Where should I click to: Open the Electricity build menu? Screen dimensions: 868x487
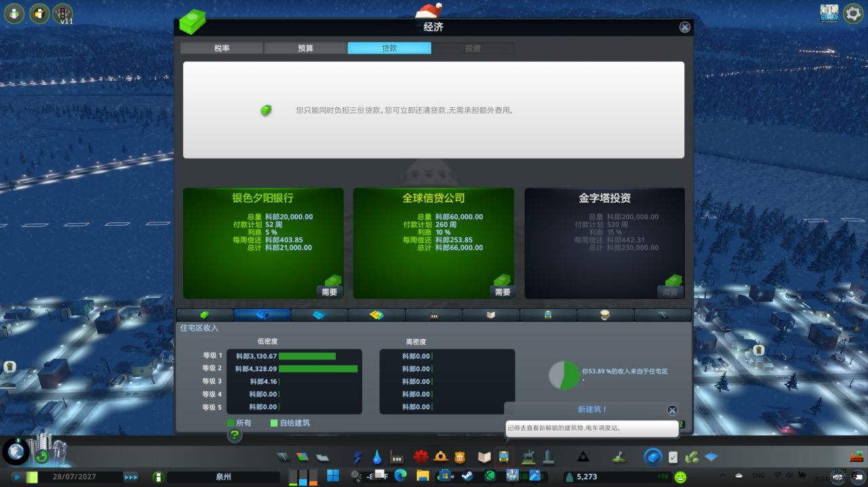358,457
